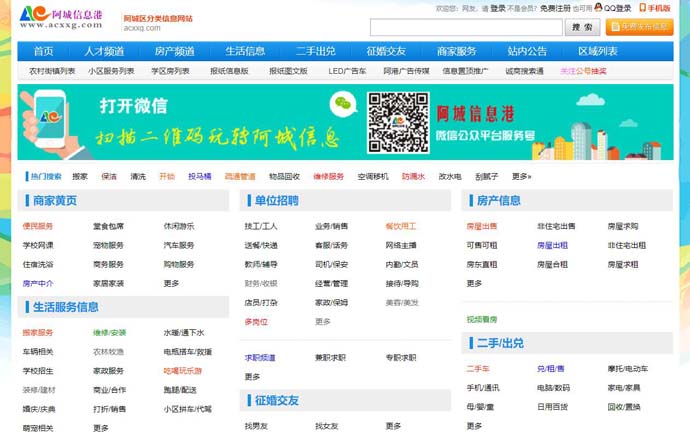Click the orange 餐饮用工 job link

(x=400, y=226)
